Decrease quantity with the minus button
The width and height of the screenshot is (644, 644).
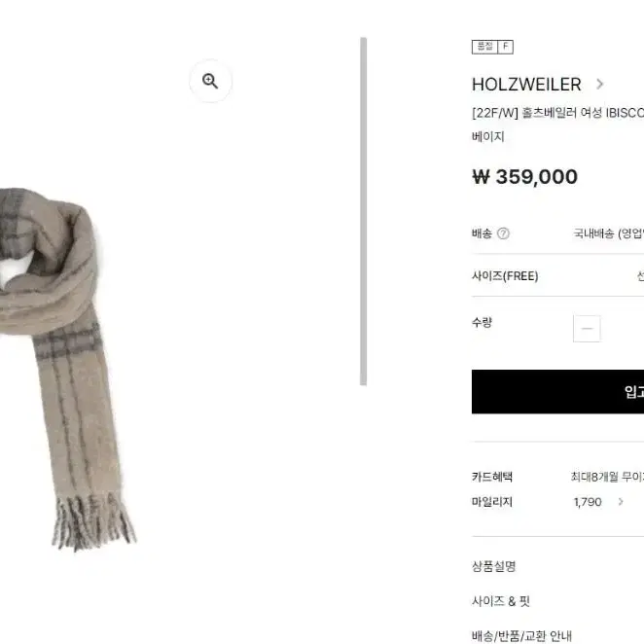[587, 329]
